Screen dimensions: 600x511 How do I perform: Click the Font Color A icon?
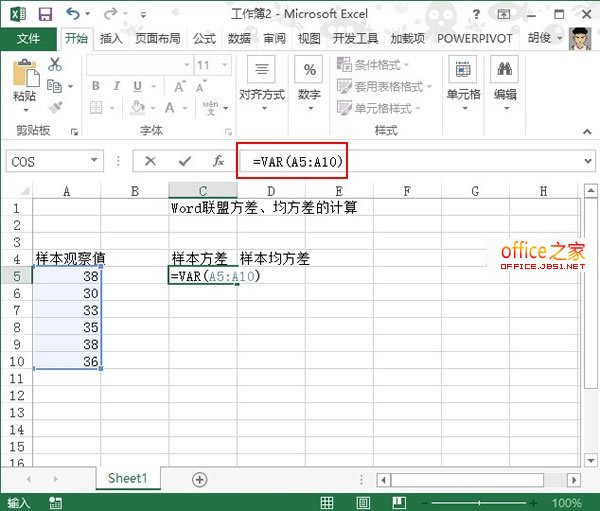(x=170, y=108)
